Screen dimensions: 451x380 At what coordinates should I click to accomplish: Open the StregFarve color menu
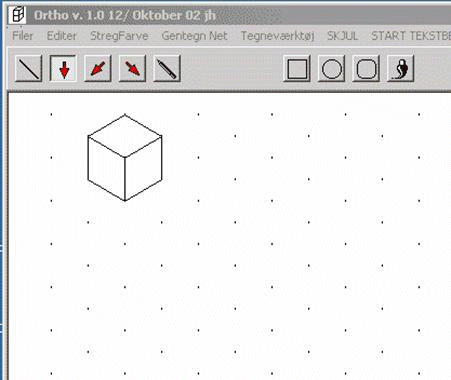click(119, 36)
